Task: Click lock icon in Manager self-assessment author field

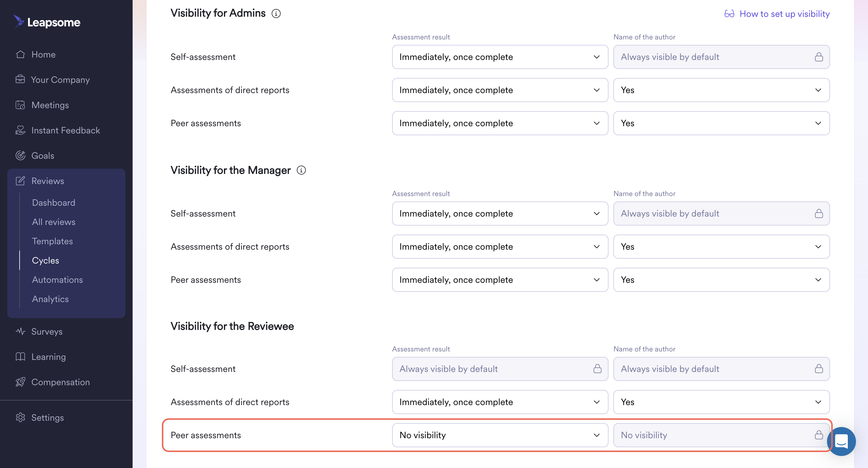Action: pyautogui.click(x=819, y=214)
